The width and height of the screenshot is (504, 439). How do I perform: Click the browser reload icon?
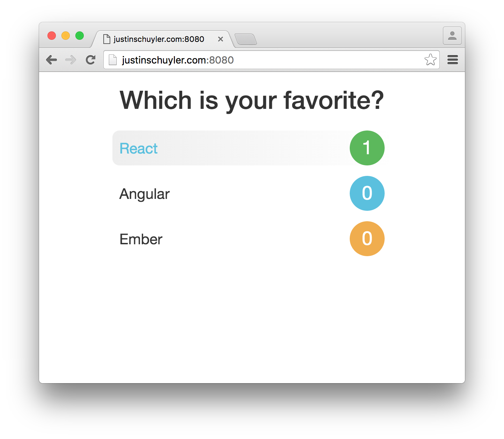[x=90, y=60]
